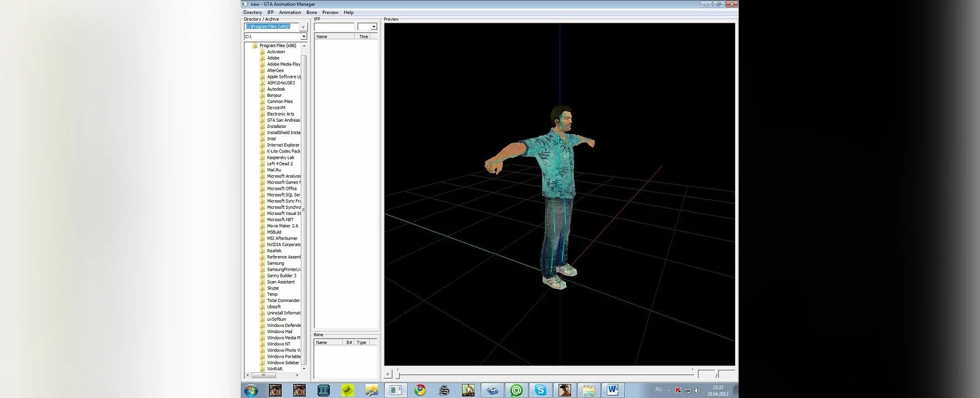Click the folder tree vertical scrollbar

304,209
